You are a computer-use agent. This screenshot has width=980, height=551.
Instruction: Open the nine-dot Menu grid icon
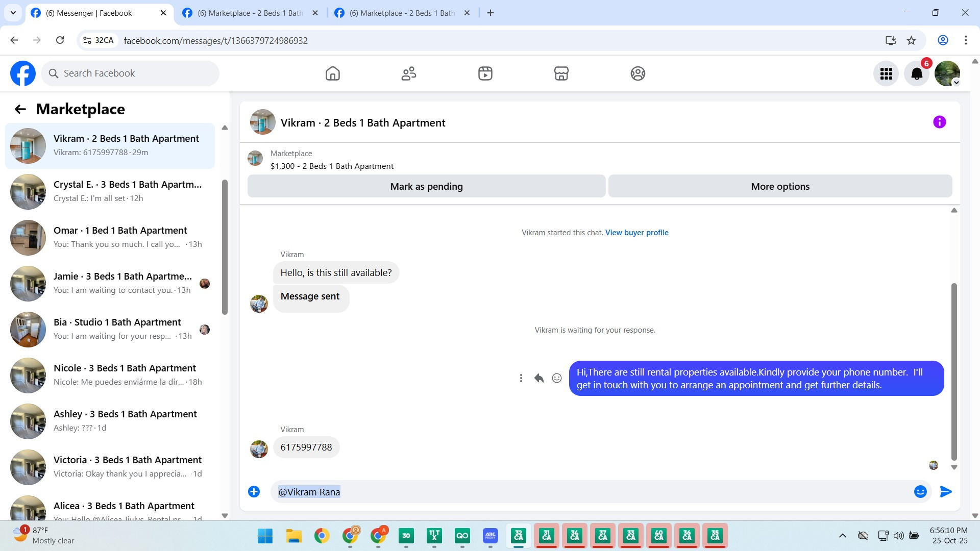point(886,73)
